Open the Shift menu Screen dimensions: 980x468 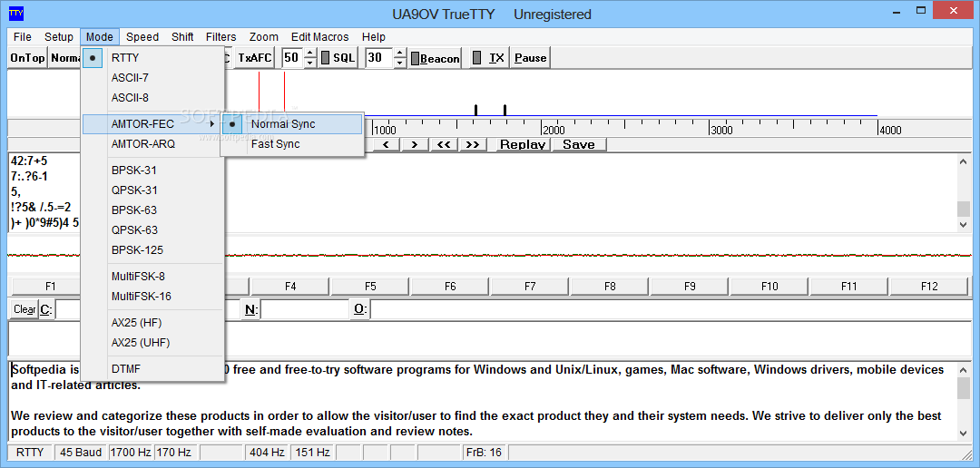pos(182,37)
